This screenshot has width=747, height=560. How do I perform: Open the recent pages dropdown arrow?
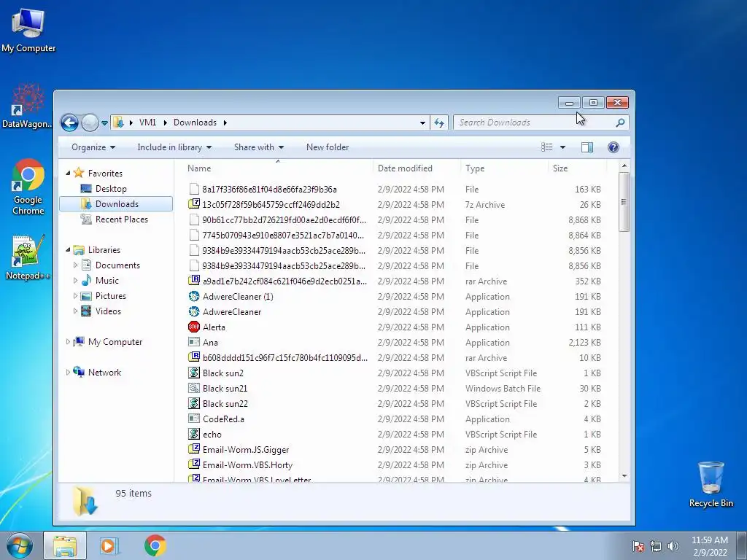104,122
